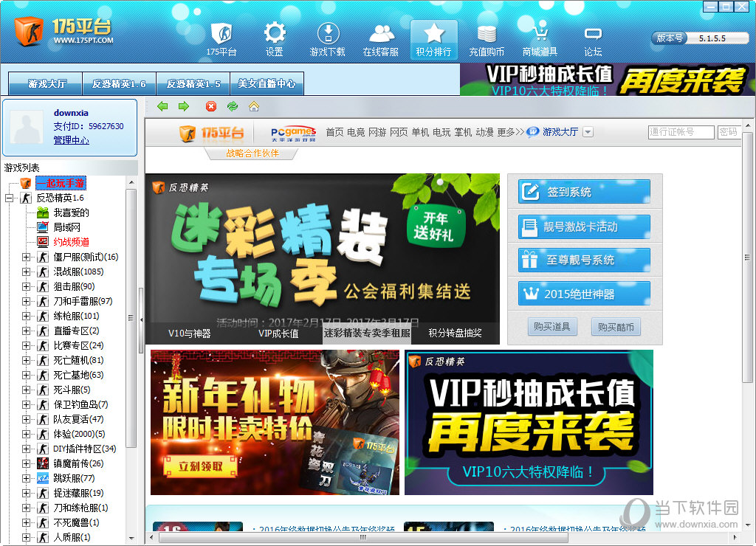This screenshot has width=756, height=546.
Task: Expand the 队友复活(47) node
Action: click(27, 419)
